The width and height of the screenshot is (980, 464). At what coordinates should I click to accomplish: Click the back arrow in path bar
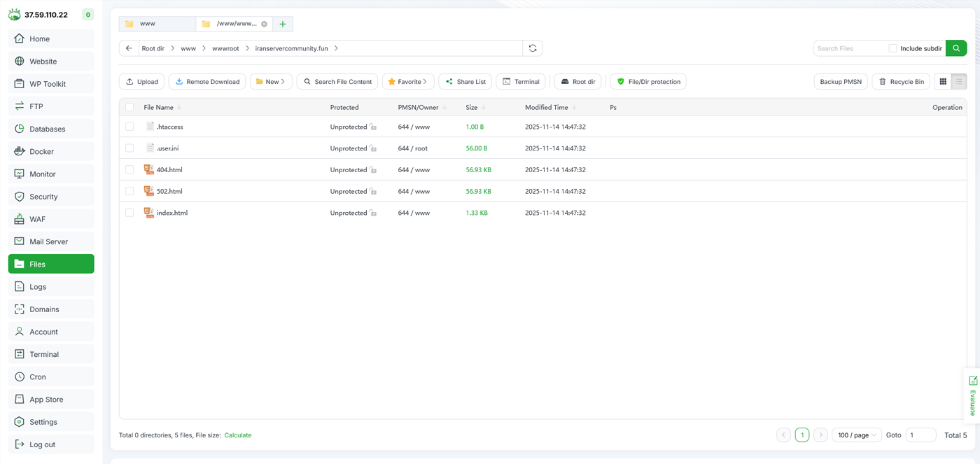[129, 48]
